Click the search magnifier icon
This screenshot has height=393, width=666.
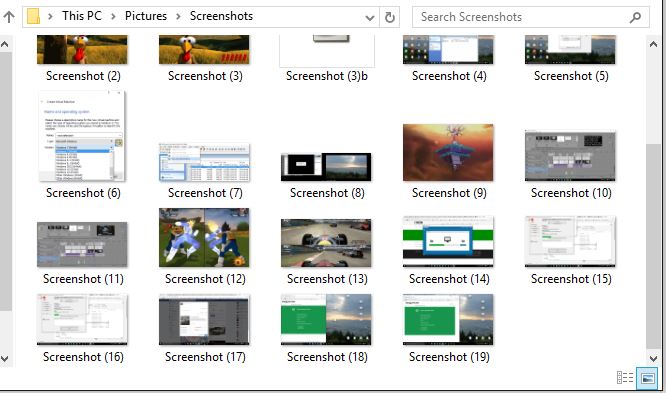pos(635,17)
